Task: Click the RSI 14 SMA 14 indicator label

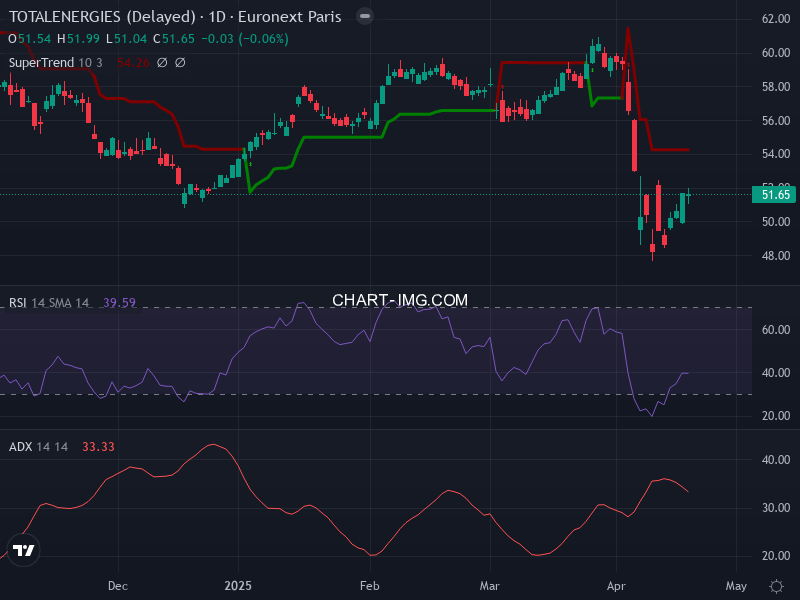Action: tap(49, 303)
